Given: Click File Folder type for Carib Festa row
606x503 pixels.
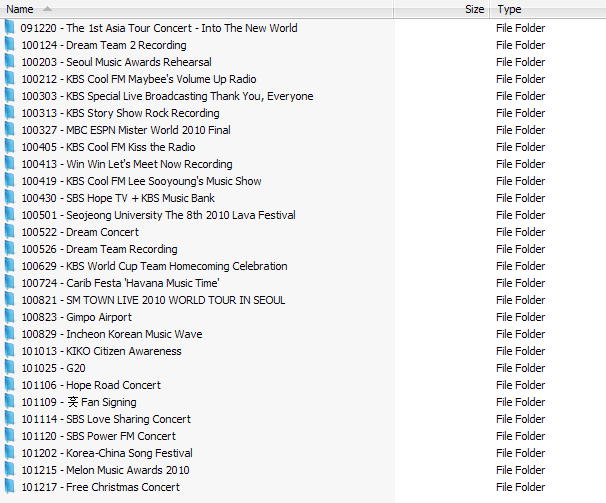Looking at the screenshot, I should coord(520,283).
